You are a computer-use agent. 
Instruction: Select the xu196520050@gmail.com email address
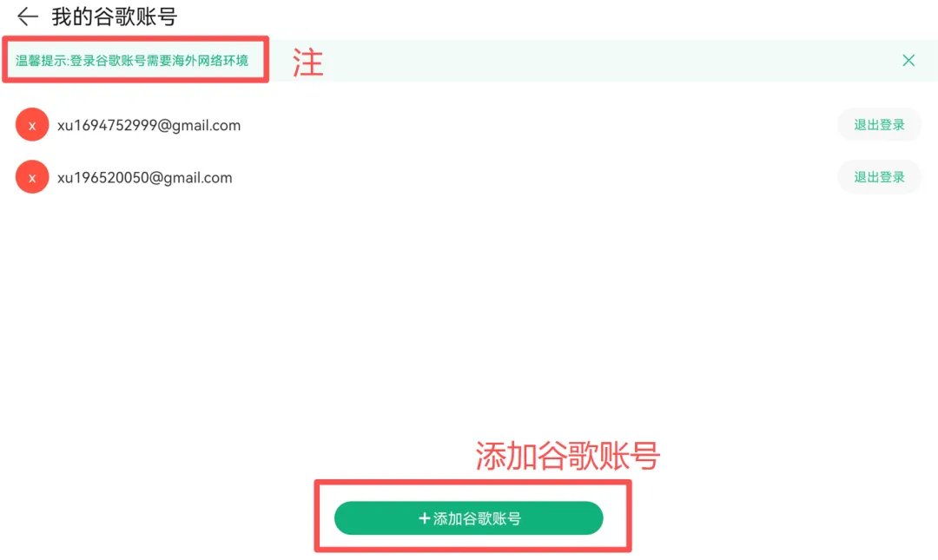(145, 178)
